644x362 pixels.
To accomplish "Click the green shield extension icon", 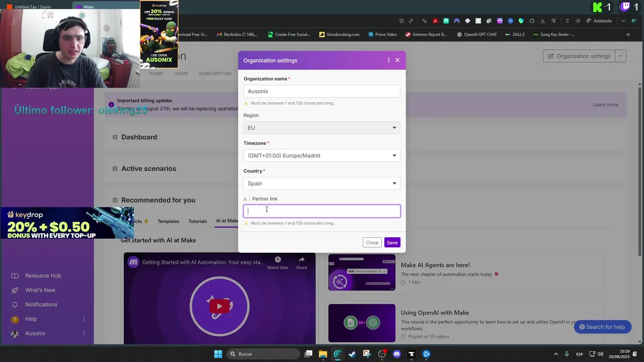I will pos(521,21).
